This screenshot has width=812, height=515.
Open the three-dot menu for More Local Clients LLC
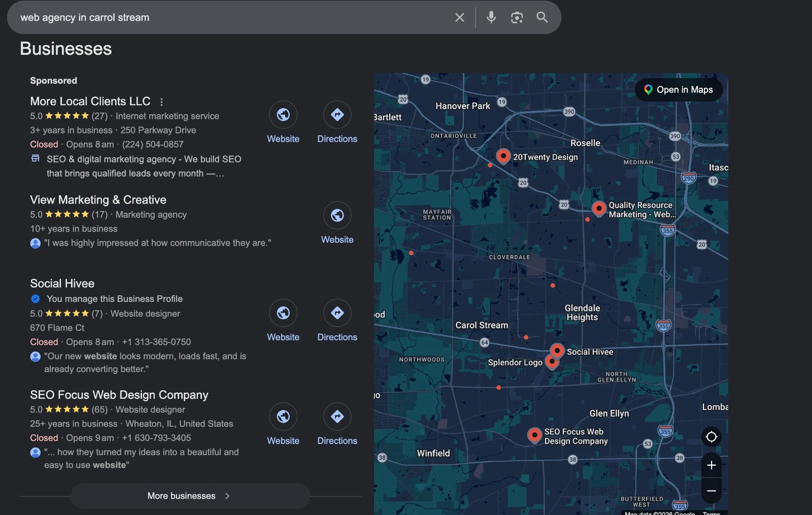pos(161,102)
